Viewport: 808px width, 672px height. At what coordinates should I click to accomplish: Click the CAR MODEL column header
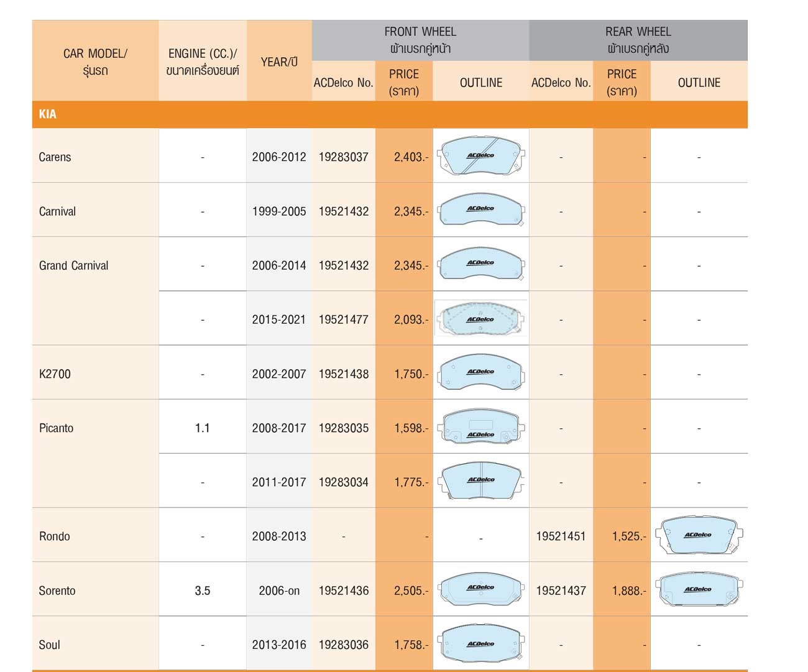click(95, 62)
